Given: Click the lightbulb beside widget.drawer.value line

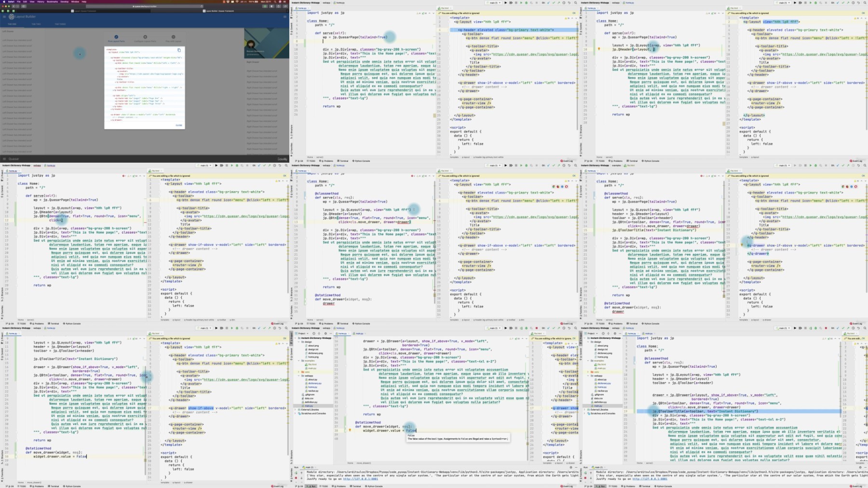Looking at the screenshot, I should tap(350, 430).
